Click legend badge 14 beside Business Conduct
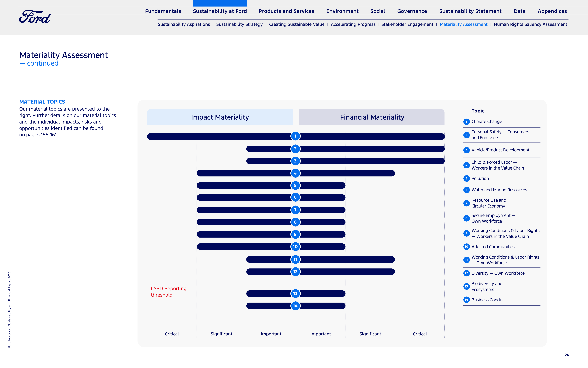 tap(466, 300)
